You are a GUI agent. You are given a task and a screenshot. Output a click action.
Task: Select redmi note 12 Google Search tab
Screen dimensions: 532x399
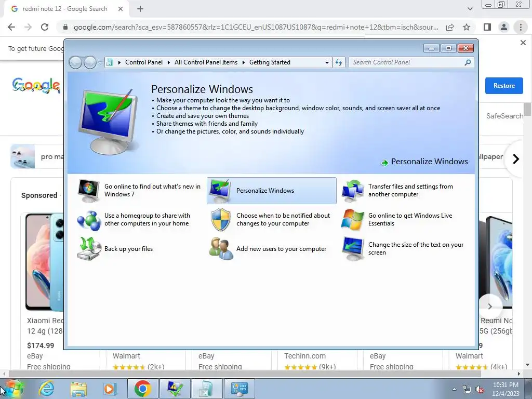(x=65, y=9)
